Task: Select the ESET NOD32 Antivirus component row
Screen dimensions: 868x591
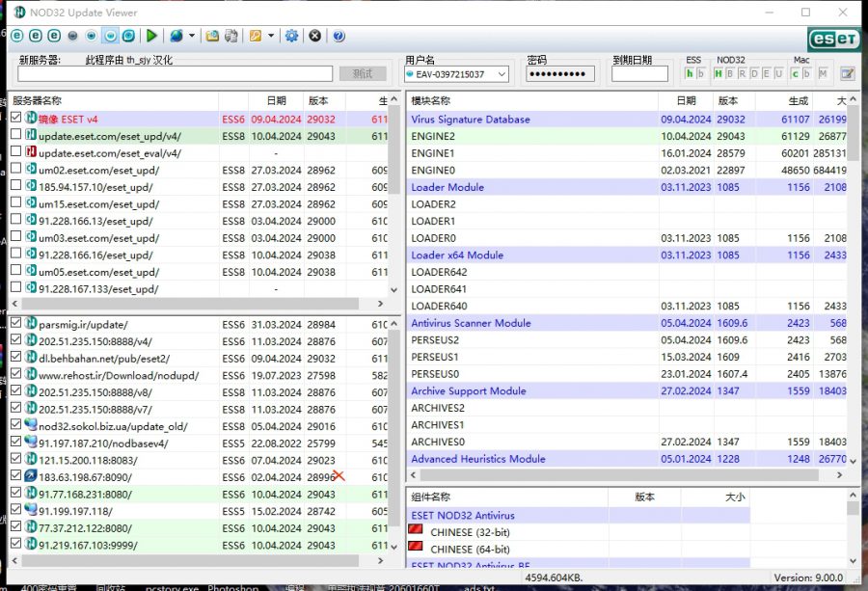Action: click(578, 515)
